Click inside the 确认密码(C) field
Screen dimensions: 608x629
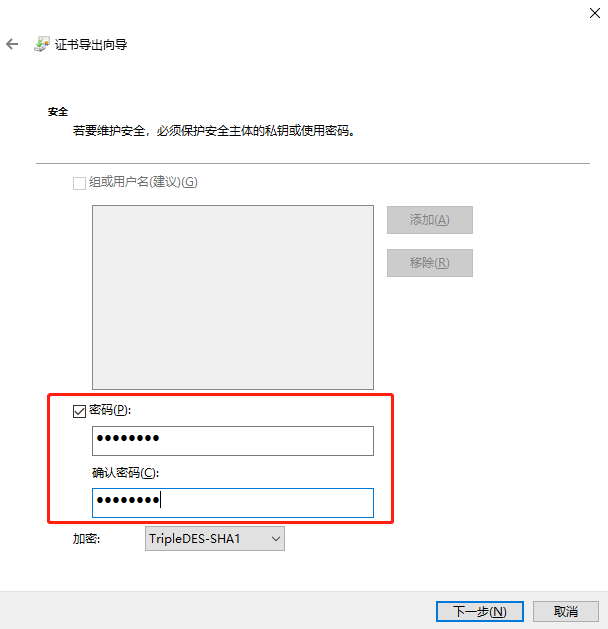tap(233, 503)
